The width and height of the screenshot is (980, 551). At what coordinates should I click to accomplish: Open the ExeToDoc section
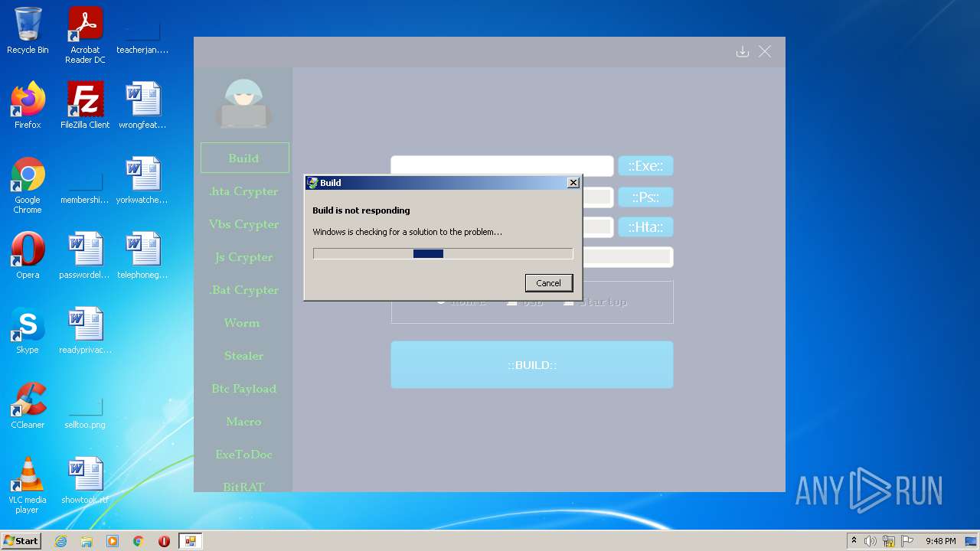click(x=244, y=455)
